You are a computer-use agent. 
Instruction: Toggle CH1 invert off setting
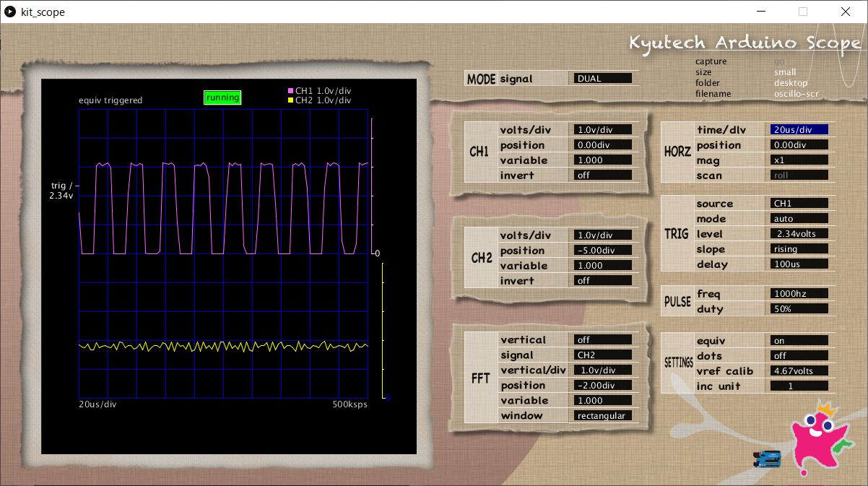603,175
